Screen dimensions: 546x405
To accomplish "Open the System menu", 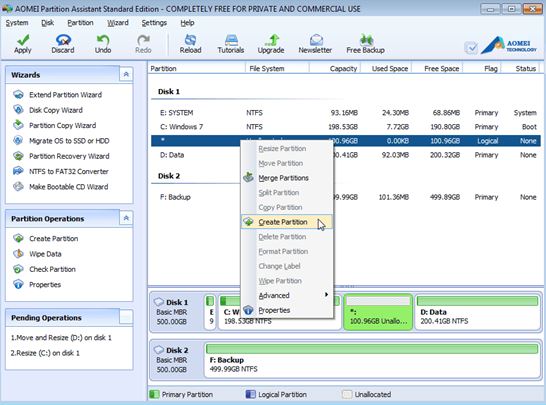I will click(x=17, y=23).
